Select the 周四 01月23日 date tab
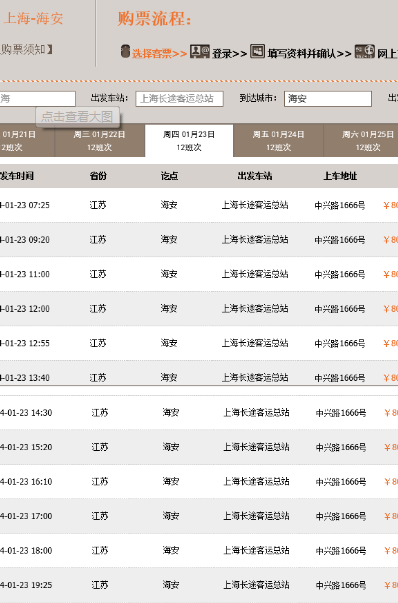This screenshot has width=398, height=603. 189,140
